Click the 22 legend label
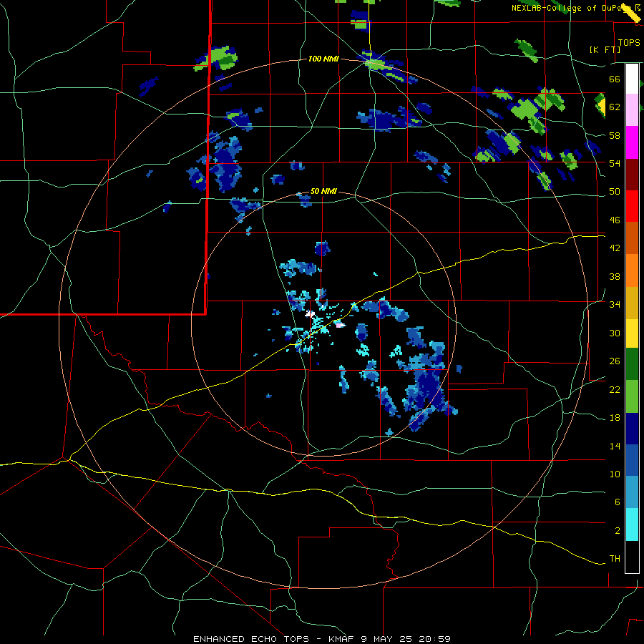Screen dimensions: 644x644 tap(615, 389)
